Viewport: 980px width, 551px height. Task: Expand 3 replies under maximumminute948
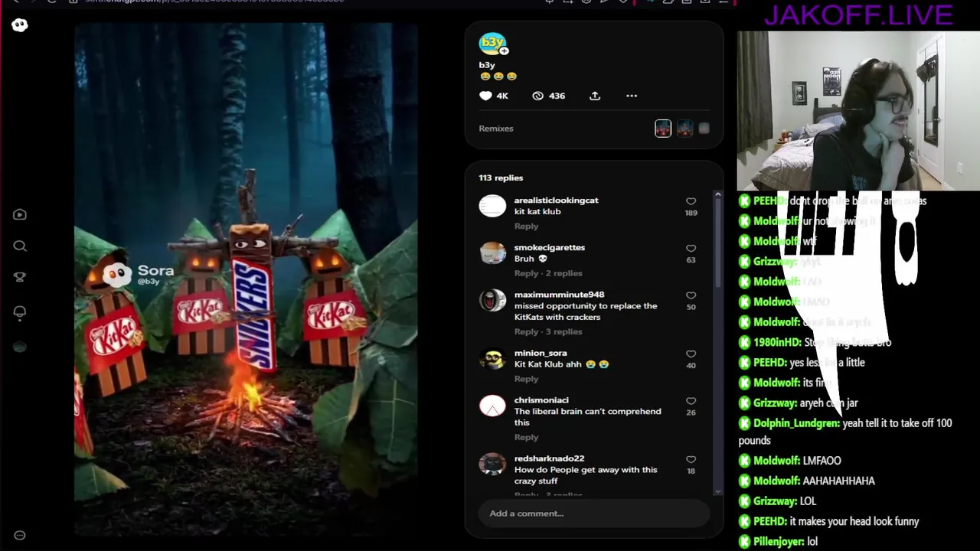[564, 331]
